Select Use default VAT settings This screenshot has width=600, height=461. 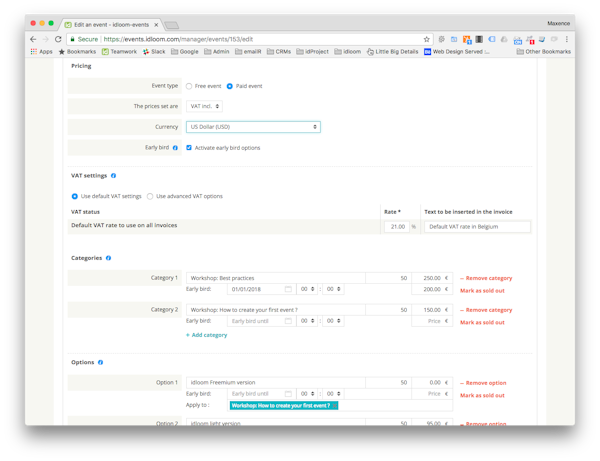click(75, 197)
